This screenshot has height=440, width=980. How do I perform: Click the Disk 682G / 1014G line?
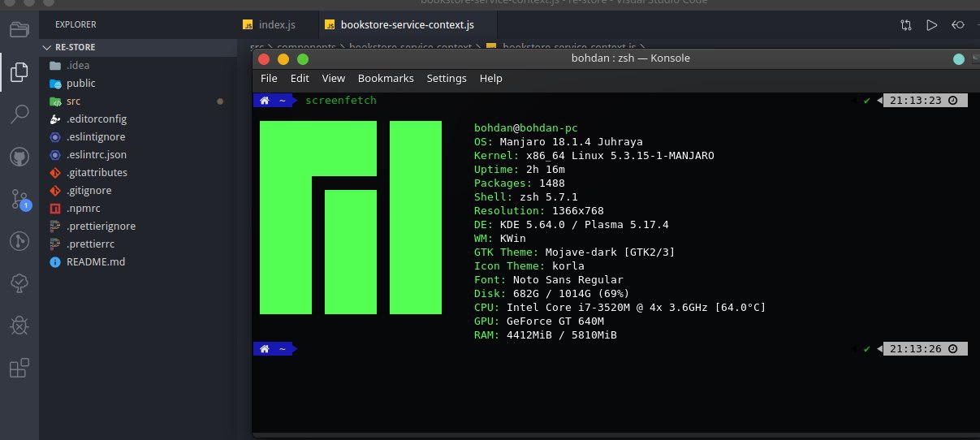point(552,294)
